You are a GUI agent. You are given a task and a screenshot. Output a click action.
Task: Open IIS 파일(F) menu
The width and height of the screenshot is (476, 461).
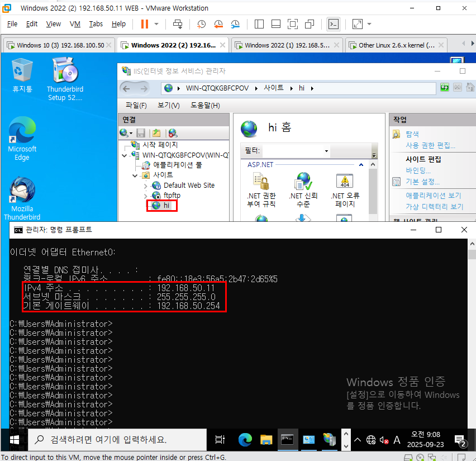(x=136, y=106)
